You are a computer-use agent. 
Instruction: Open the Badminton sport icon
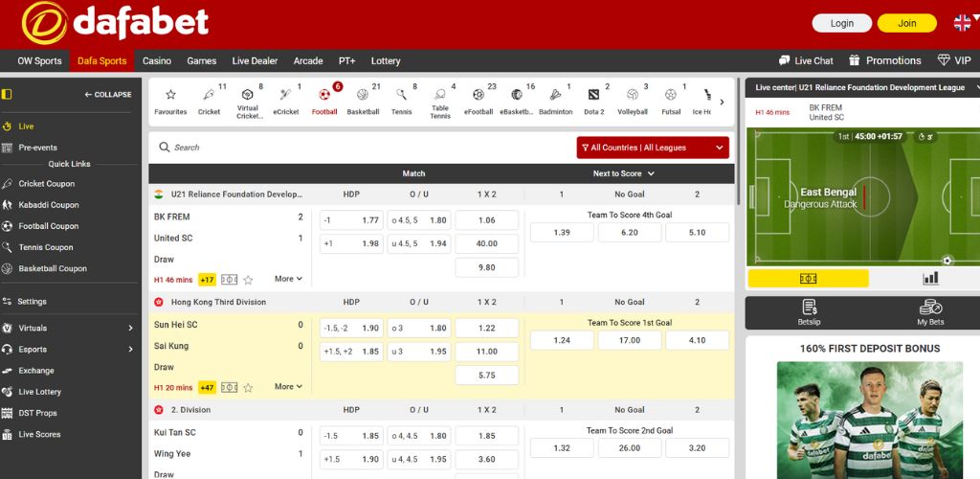click(556, 100)
